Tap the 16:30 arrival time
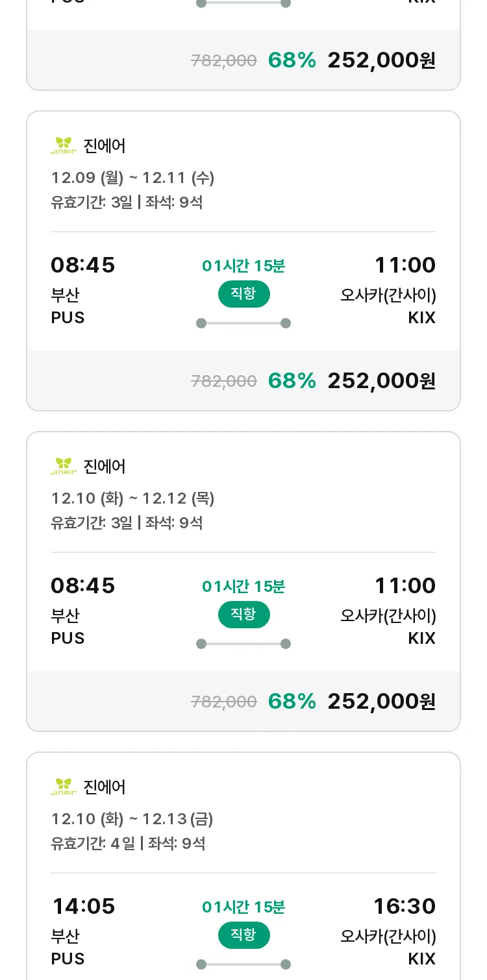Viewport: 487px width, 980px height. point(405,907)
